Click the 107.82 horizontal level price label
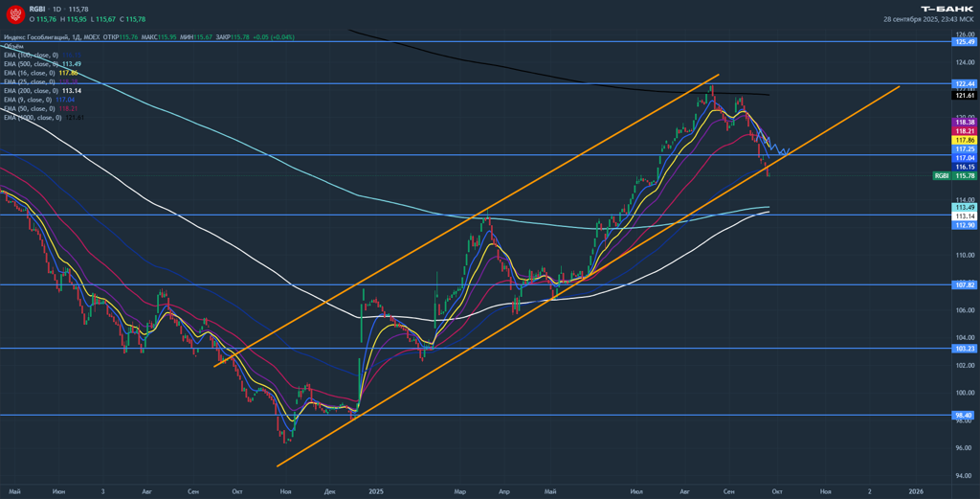Image resolution: width=980 pixels, height=499 pixels. [964, 285]
